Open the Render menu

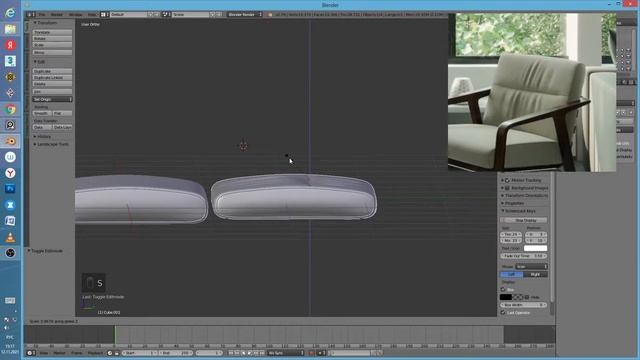(57, 14)
